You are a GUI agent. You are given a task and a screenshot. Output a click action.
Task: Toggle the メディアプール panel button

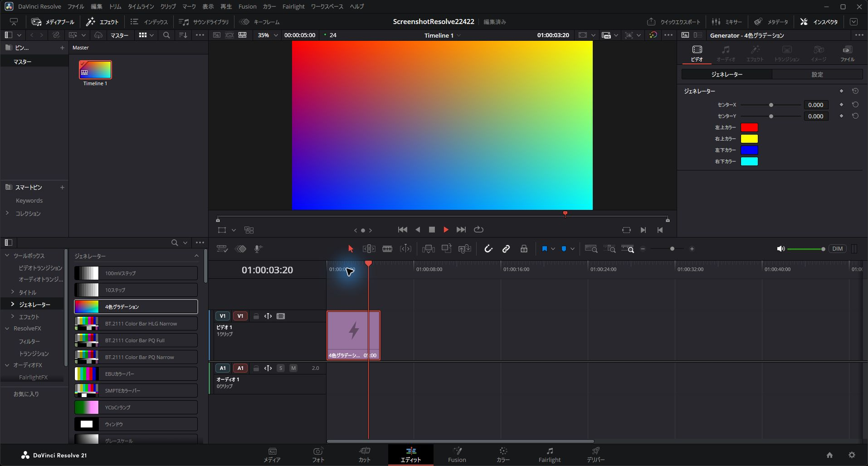click(x=53, y=22)
